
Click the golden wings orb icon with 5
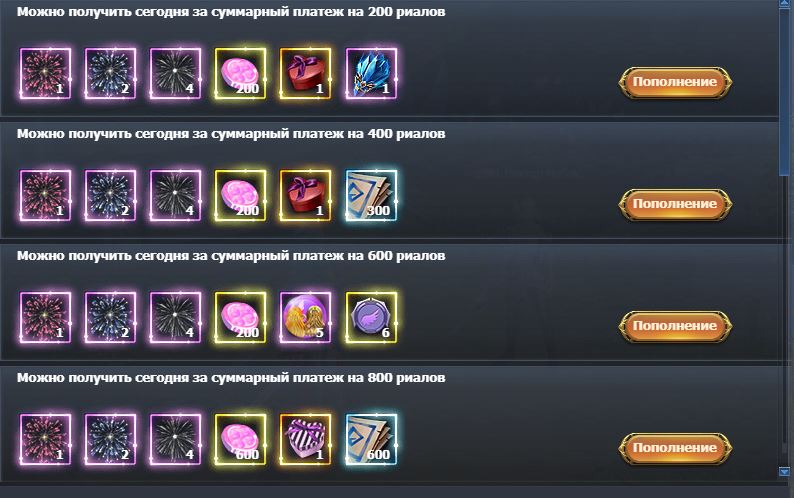click(306, 317)
